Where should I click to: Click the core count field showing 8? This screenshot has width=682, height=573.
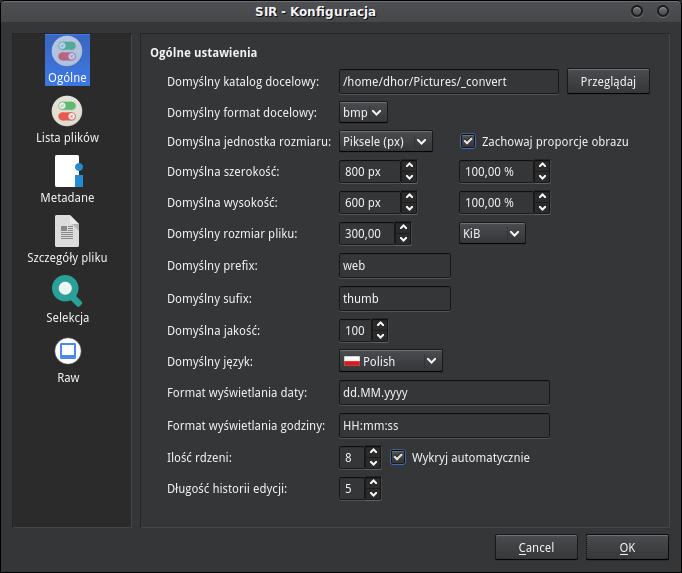tap(352, 457)
